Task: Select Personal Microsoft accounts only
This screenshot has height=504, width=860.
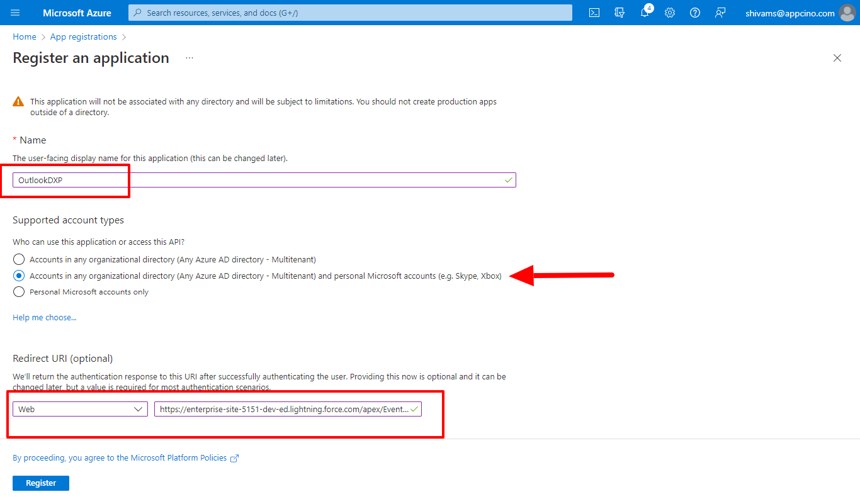Action: 19,292
